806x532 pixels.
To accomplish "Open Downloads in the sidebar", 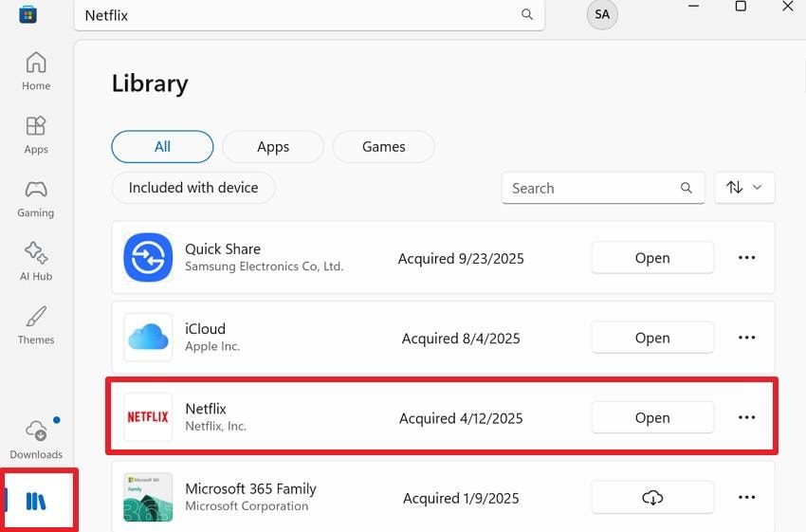I will pos(36,439).
